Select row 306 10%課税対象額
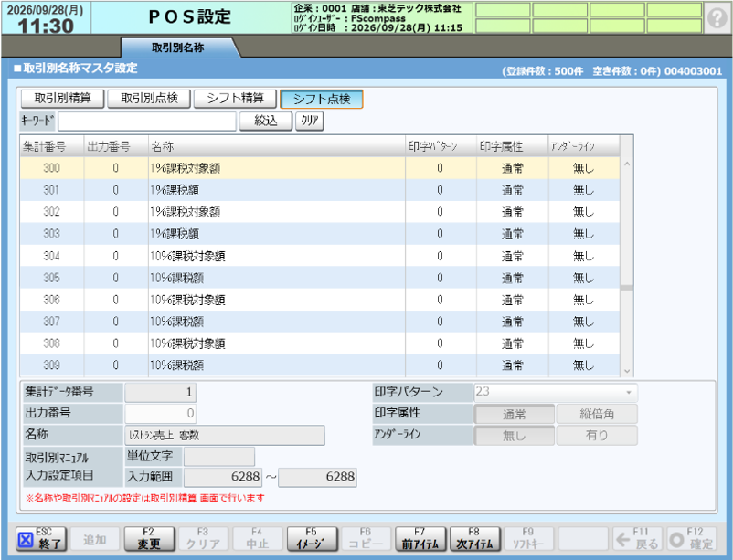The width and height of the screenshot is (733, 560). coord(320,300)
